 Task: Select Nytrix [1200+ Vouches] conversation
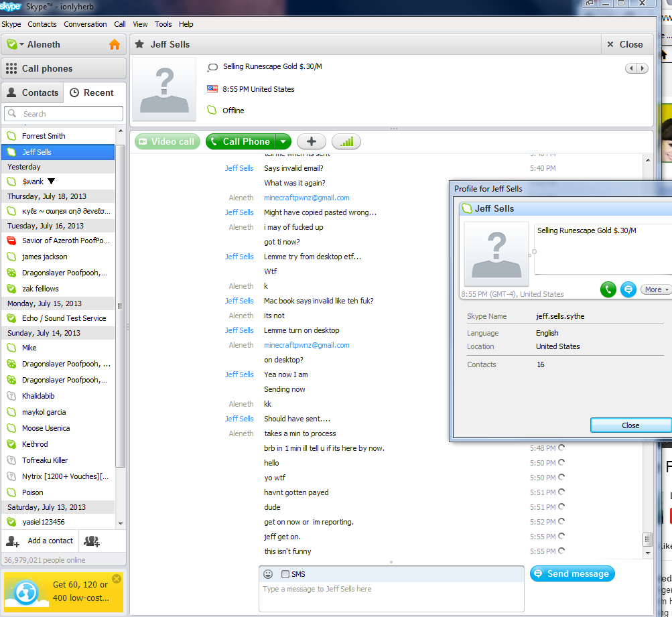coord(58,476)
